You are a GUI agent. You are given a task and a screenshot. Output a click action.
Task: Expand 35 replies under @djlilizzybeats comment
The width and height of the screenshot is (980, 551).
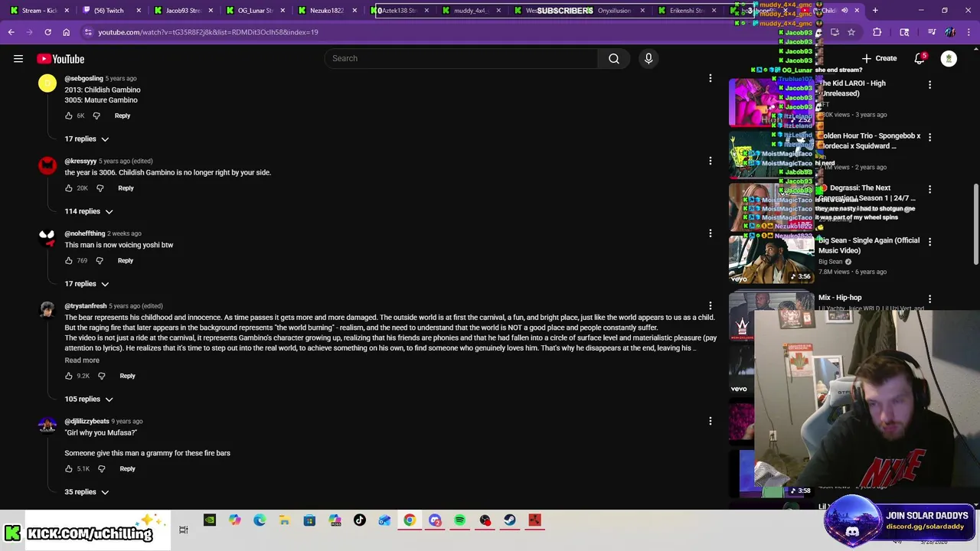click(87, 492)
